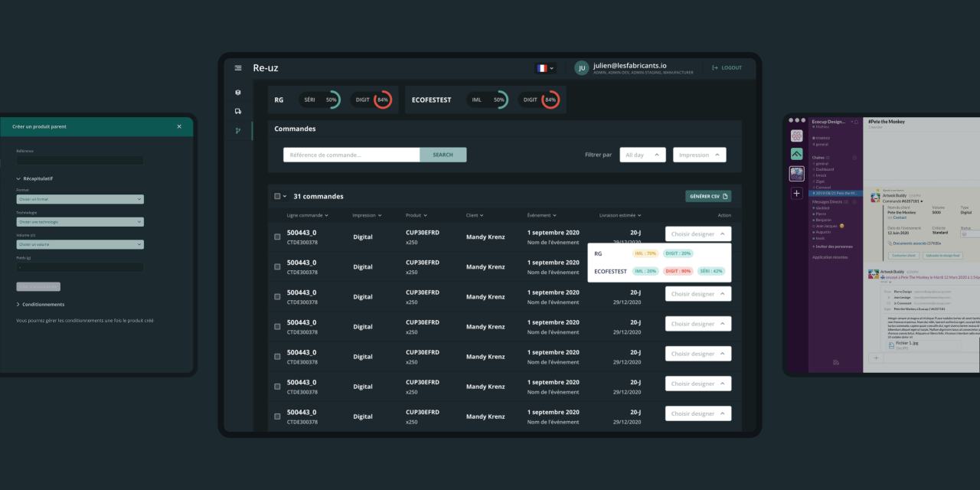Click the Contacter client button in Slack
This screenshot has width=980, height=490.
tap(903, 256)
